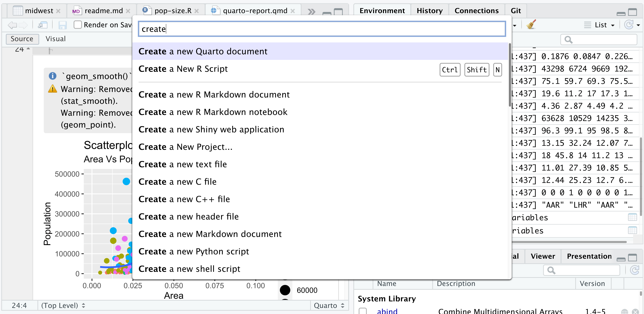Switch to the History tab
The height and width of the screenshot is (314, 644).
coord(430,10)
